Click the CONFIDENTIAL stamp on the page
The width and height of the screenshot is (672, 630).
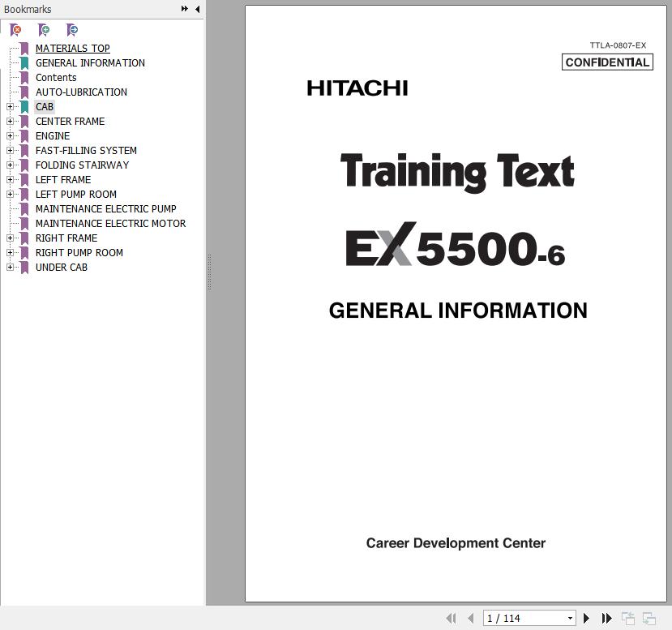tap(607, 62)
